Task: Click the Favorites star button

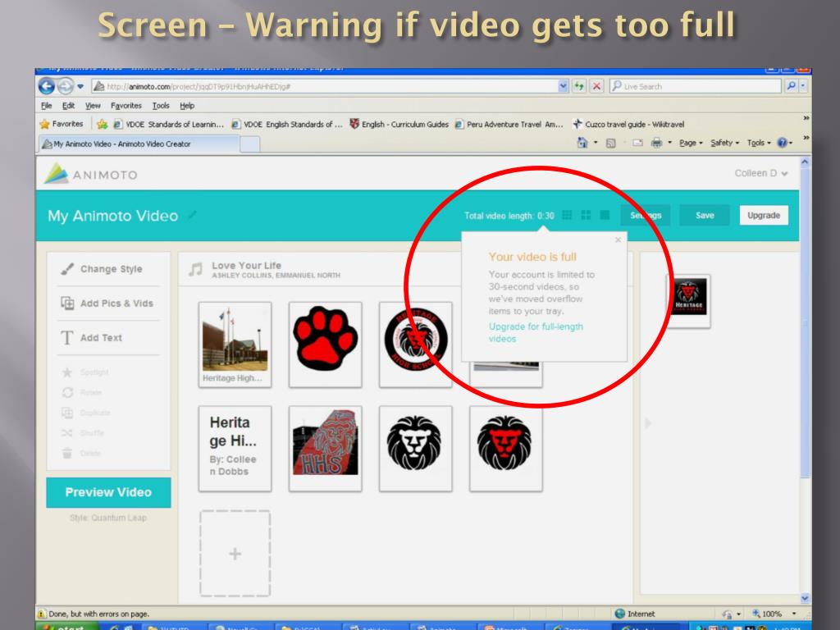Action: click(x=62, y=124)
